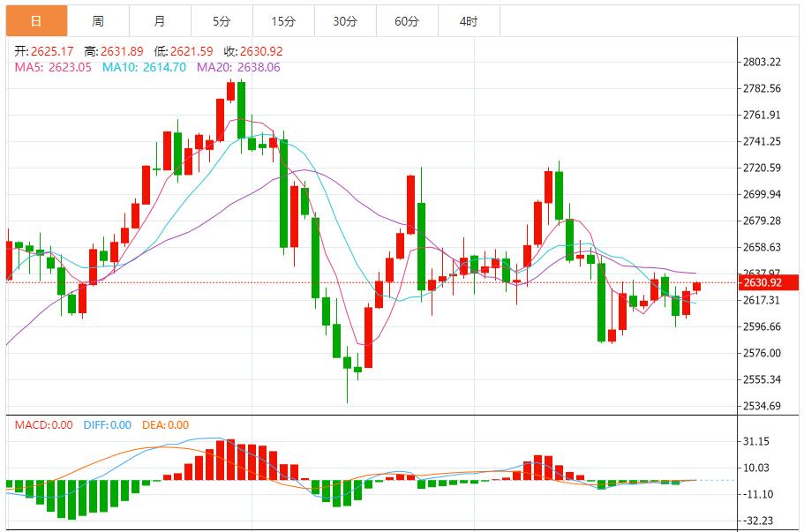The width and height of the screenshot is (804, 532).
Task: Click the 2658.63 price axis label
Action: click(762, 247)
